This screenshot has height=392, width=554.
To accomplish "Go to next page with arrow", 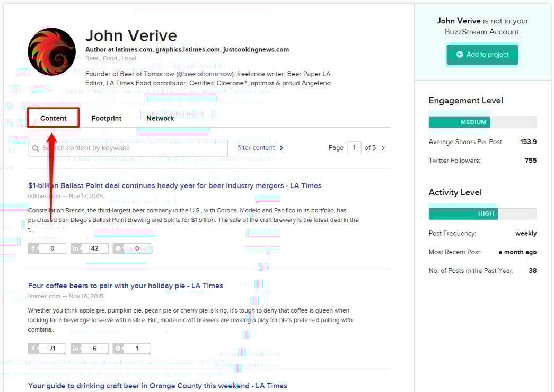I will pos(383,148).
